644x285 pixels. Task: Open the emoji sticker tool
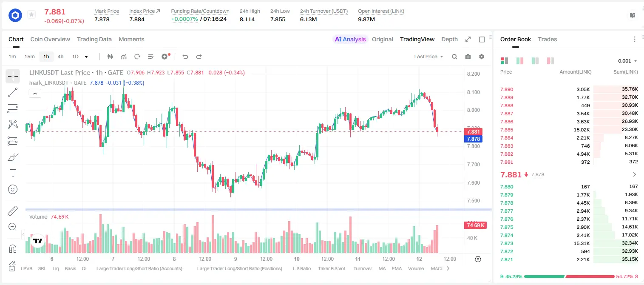[x=13, y=189]
